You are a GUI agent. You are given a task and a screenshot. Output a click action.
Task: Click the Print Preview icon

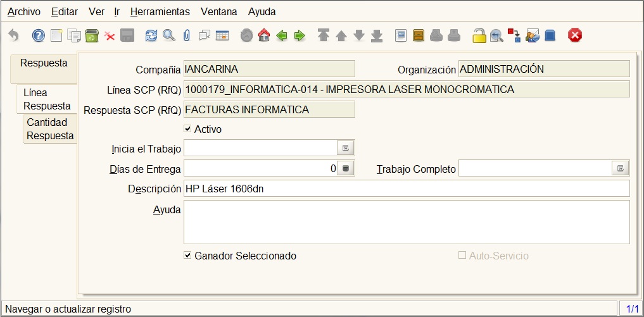click(x=436, y=35)
